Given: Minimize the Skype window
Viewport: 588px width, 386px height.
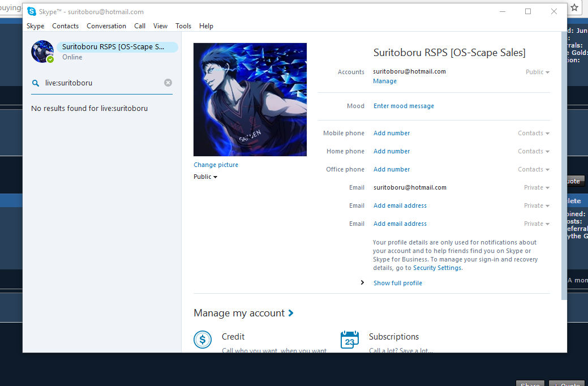Looking at the screenshot, I should (503, 11).
